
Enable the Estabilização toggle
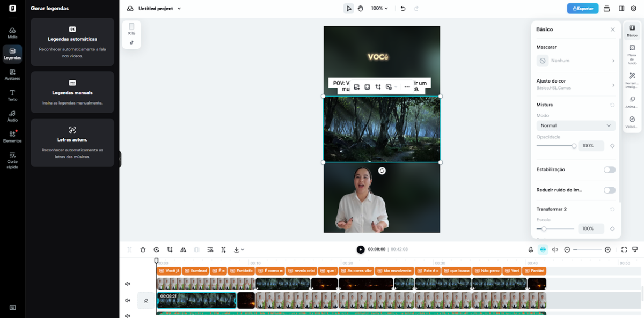[609, 169]
